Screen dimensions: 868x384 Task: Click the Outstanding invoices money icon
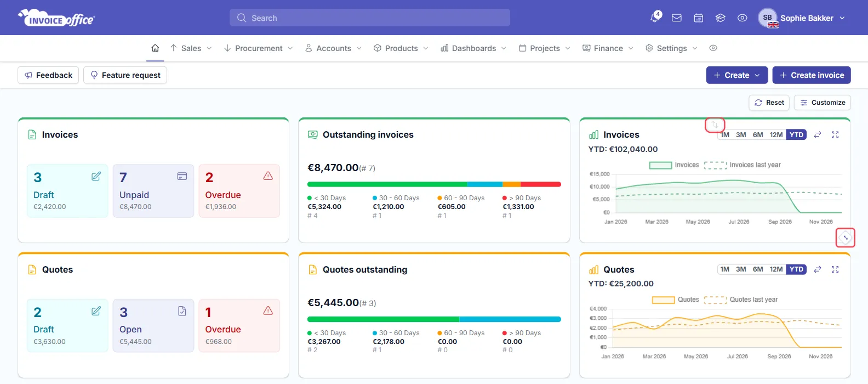coord(312,134)
